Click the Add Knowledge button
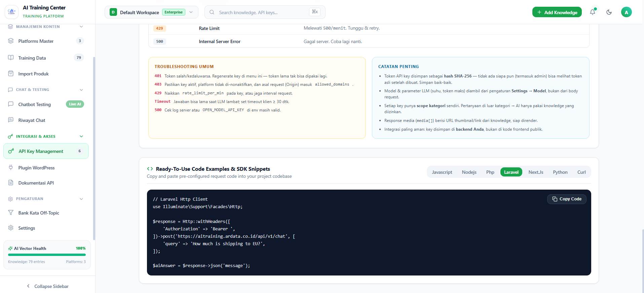Image resolution: width=644 pixels, height=293 pixels. (x=557, y=12)
